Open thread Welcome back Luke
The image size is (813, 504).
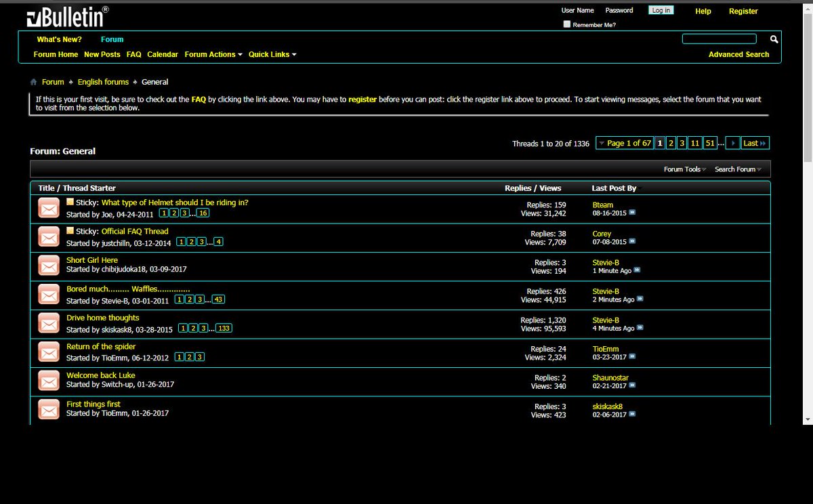click(x=101, y=375)
